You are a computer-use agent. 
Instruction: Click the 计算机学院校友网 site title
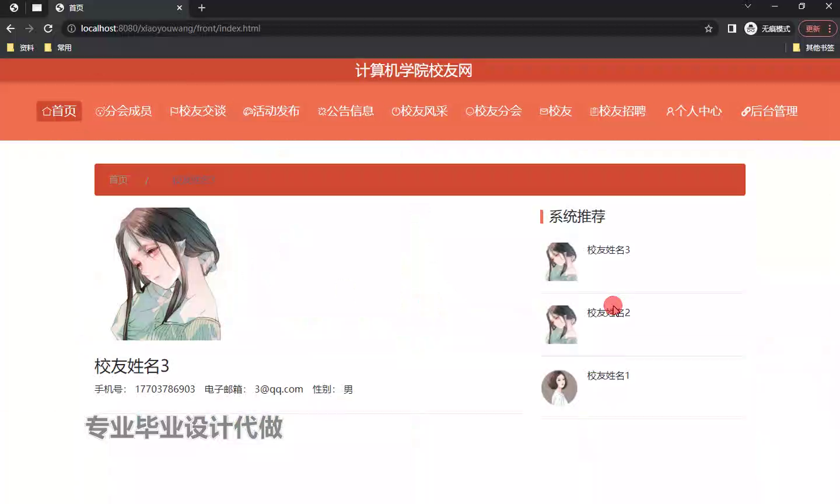(414, 71)
